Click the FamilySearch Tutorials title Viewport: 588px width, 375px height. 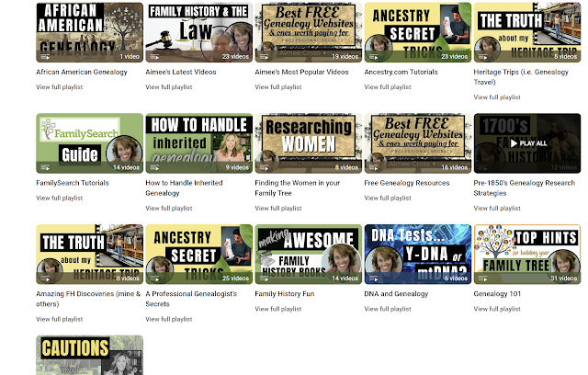(73, 183)
